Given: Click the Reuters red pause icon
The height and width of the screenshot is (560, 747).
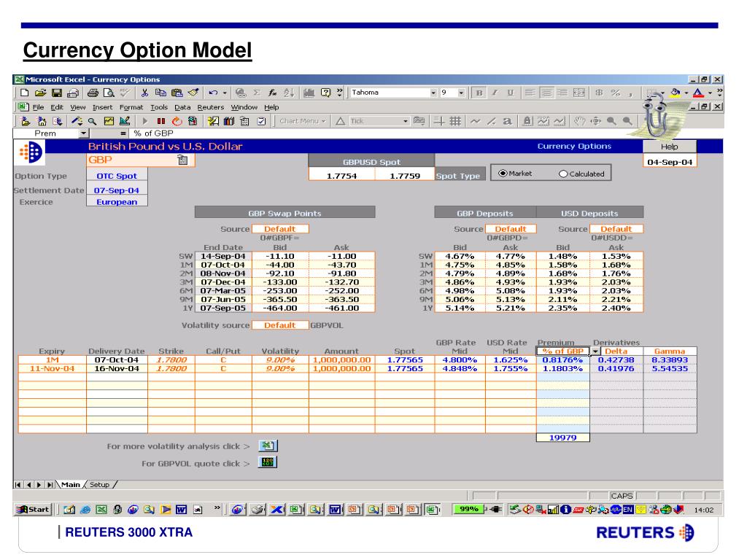Looking at the screenshot, I should coord(161,122).
